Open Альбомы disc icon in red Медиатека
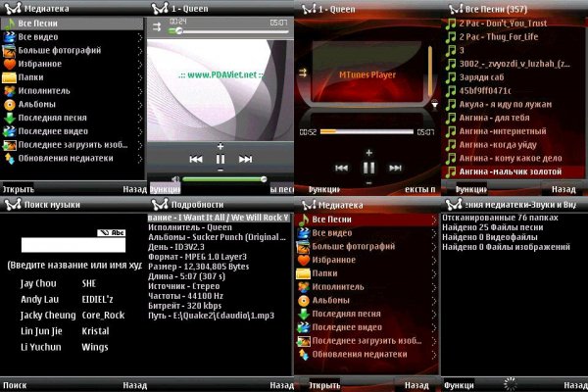The width and height of the screenshot is (588, 392). coord(304,301)
